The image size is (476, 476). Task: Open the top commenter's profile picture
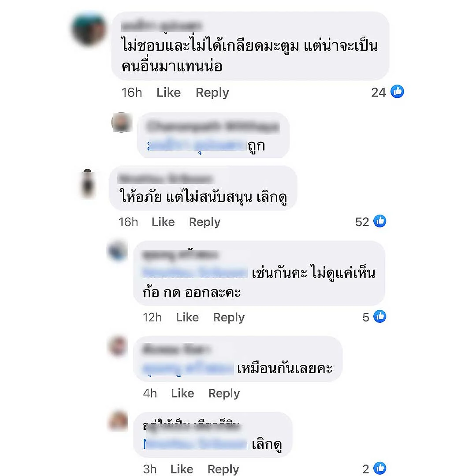point(89,29)
